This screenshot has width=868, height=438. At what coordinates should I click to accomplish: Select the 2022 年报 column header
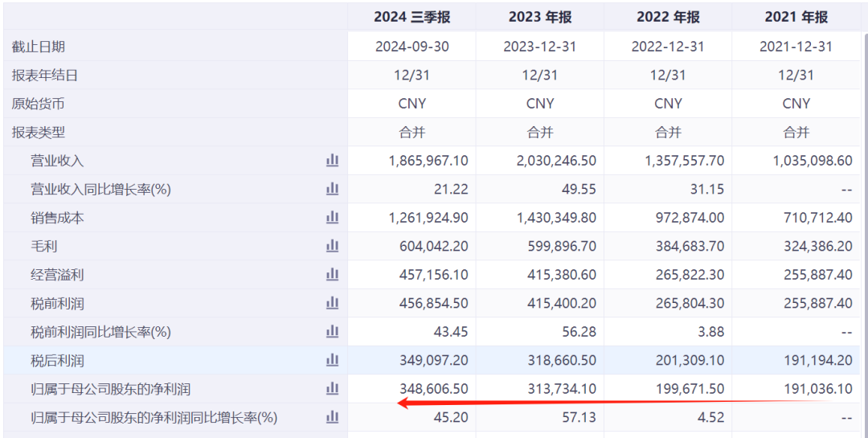coord(668,17)
